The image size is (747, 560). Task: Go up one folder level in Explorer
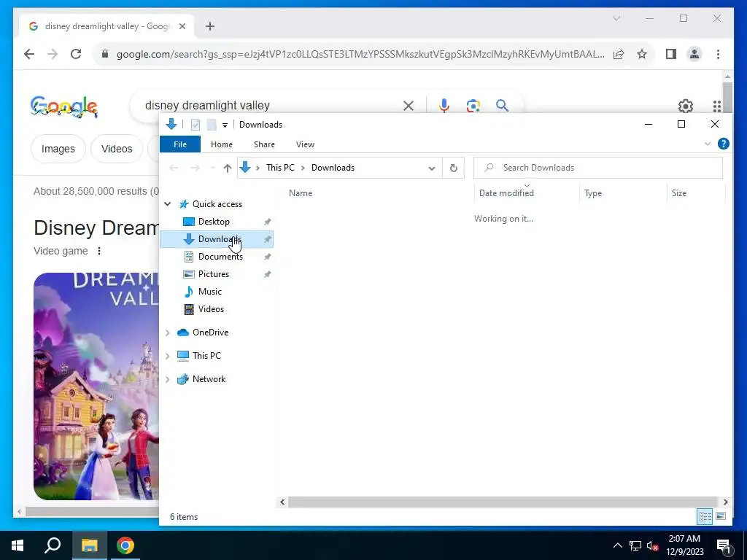coord(228,168)
